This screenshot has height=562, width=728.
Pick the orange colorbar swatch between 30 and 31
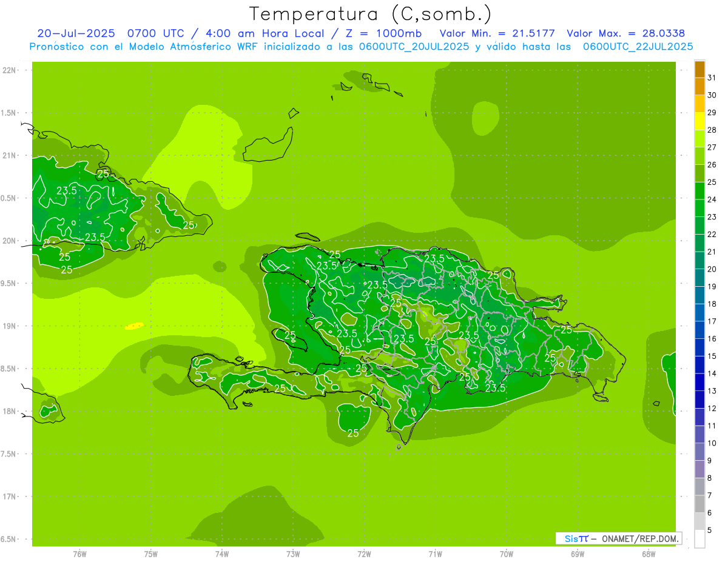click(699, 86)
